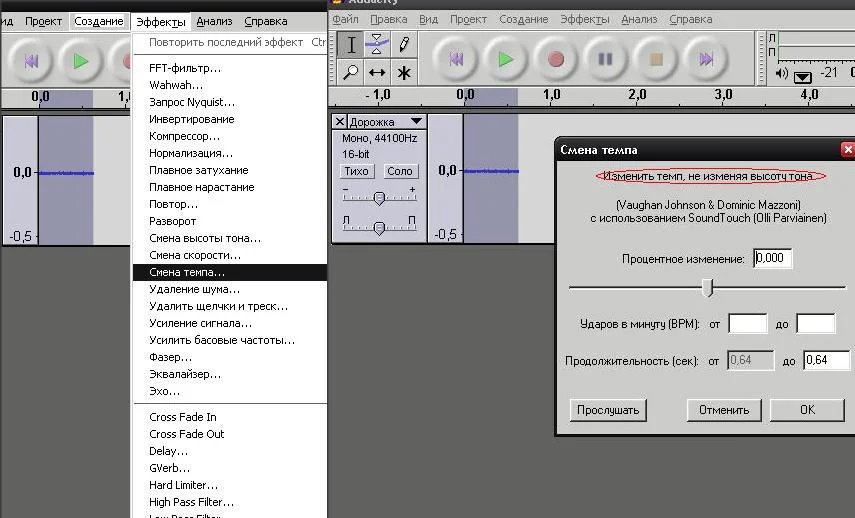Image resolution: width=855 pixels, height=518 pixels.
Task: Choose Эквалайзер effect
Action: tap(230, 374)
